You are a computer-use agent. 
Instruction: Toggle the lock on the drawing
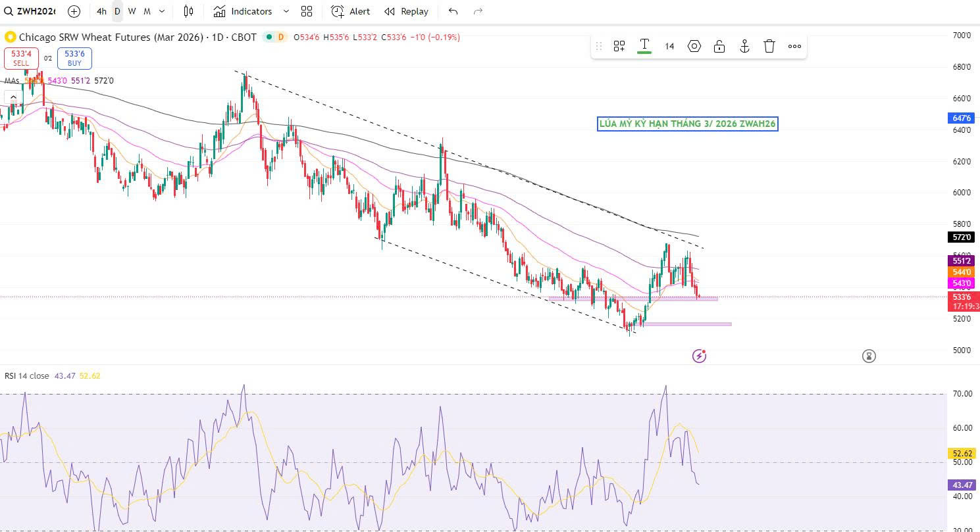tap(719, 46)
